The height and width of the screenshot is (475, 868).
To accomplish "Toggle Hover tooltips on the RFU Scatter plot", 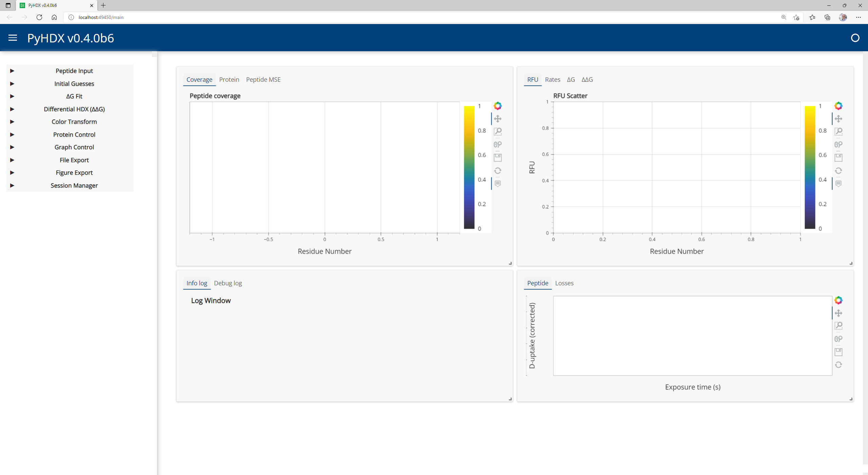I will (x=839, y=183).
